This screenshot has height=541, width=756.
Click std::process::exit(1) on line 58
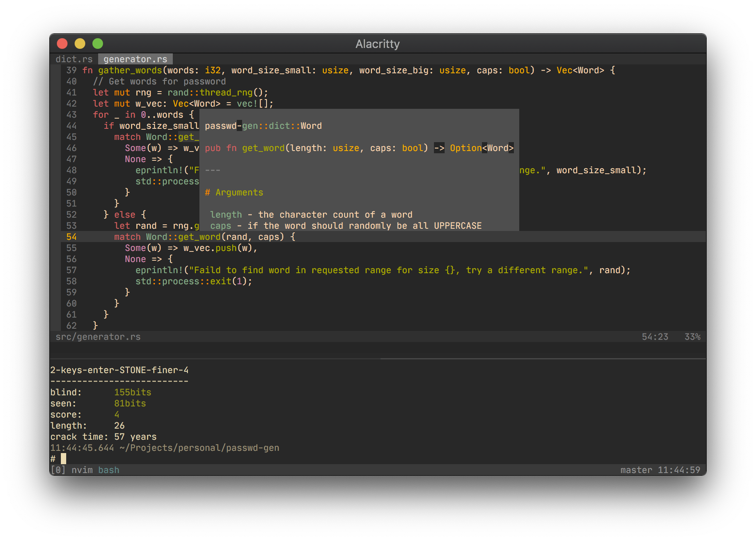click(x=194, y=281)
